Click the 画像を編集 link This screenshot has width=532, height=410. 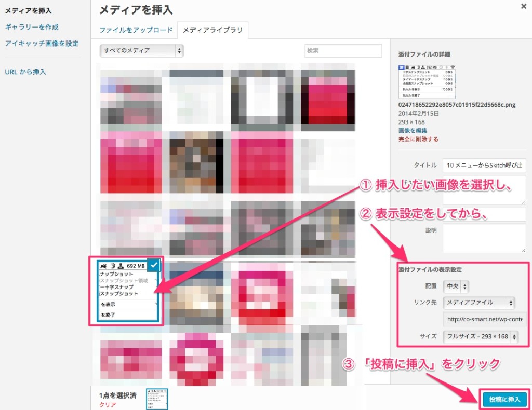pyautogui.click(x=413, y=130)
